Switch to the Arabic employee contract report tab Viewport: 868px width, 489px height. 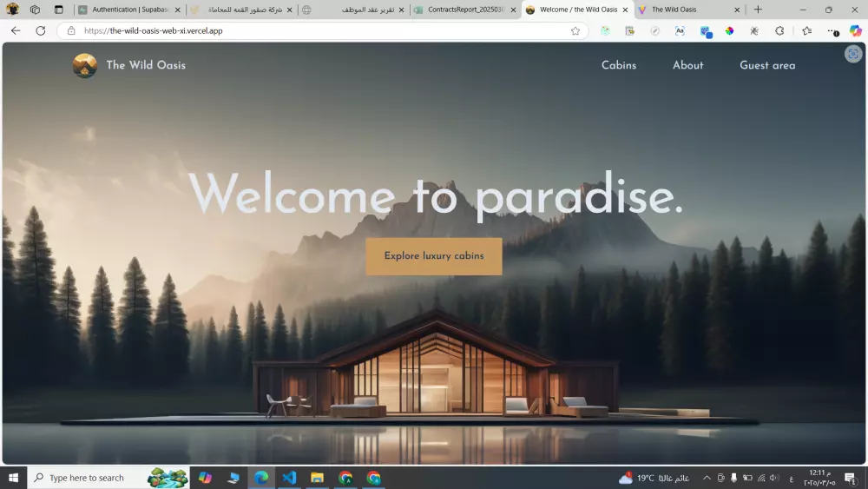354,10
